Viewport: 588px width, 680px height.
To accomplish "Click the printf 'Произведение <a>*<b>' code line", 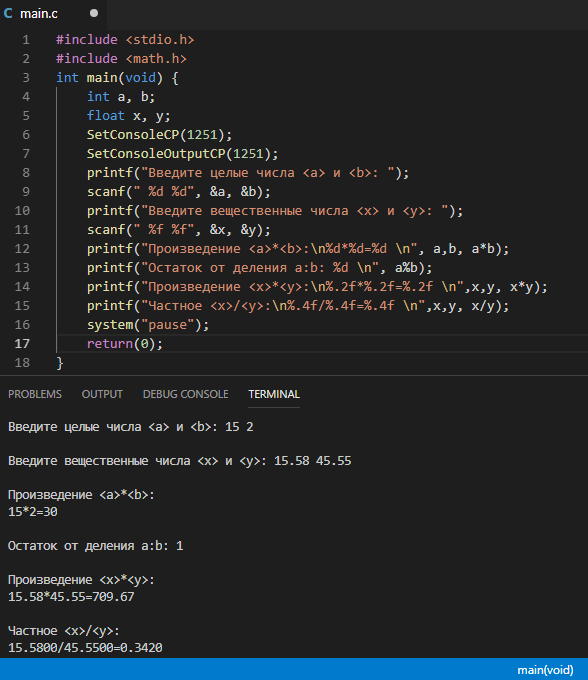I will point(298,249).
